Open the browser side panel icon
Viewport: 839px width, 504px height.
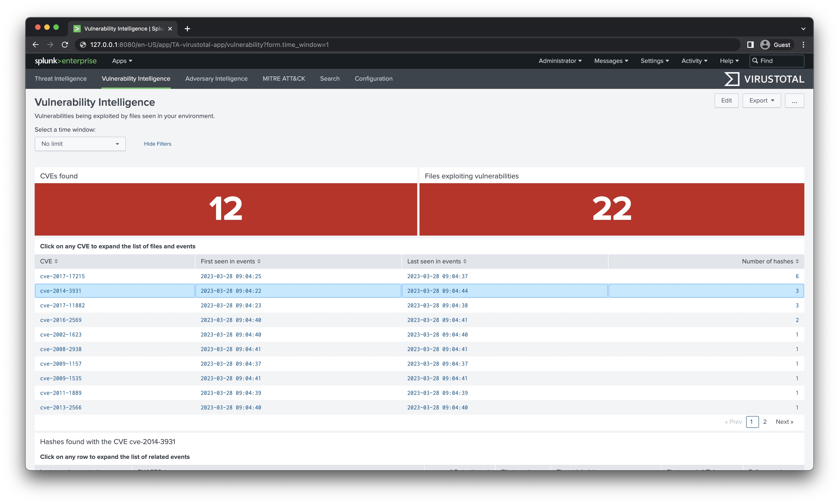pos(750,44)
